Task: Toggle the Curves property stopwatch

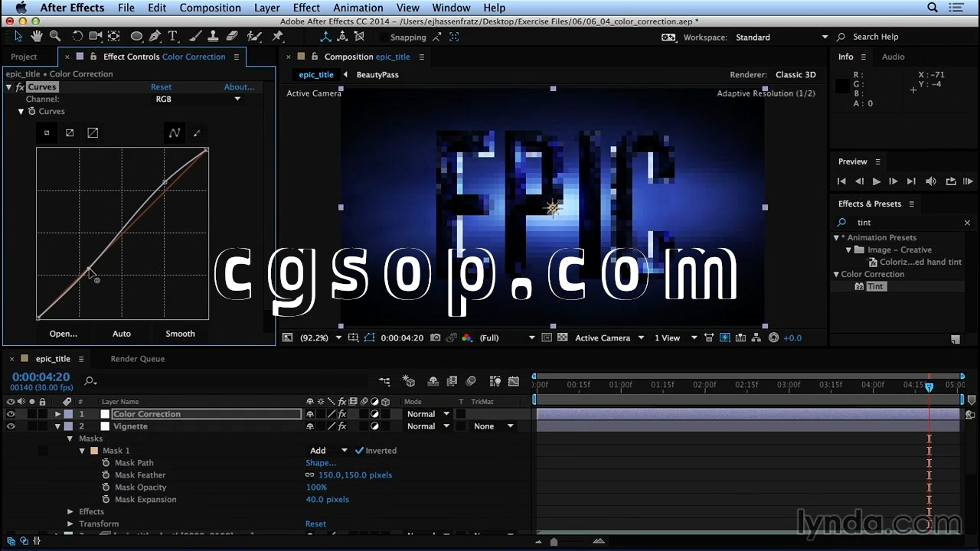Action: coord(32,112)
